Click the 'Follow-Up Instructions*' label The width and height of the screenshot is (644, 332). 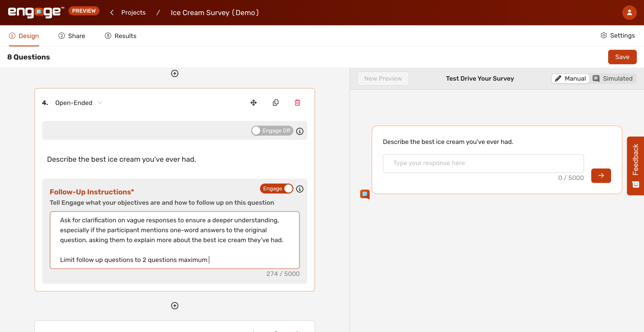pyautogui.click(x=92, y=192)
